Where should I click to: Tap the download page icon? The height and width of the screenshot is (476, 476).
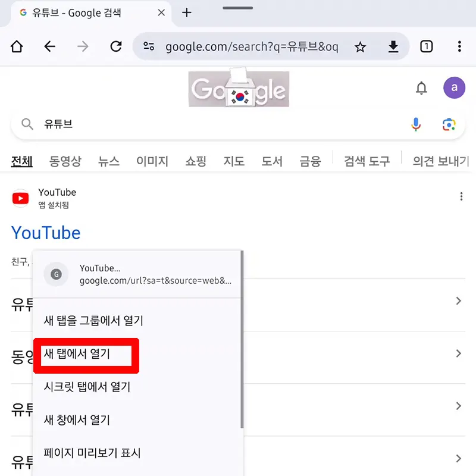click(x=393, y=47)
